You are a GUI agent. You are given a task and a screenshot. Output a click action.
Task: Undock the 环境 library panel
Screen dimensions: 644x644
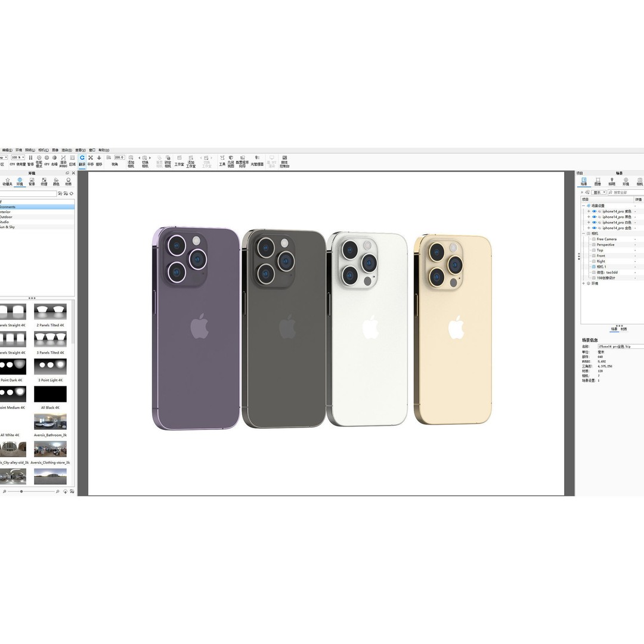click(x=68, y=174)
